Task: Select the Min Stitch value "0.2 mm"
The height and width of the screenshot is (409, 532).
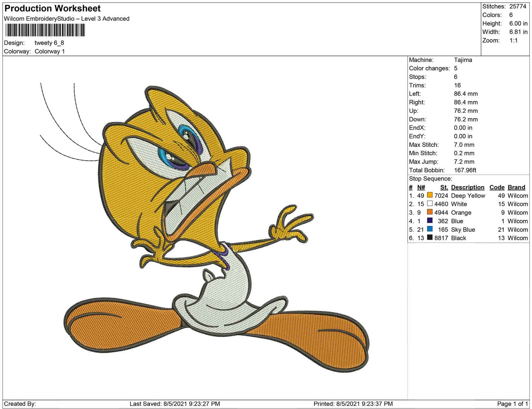Action: pos(464,153)
